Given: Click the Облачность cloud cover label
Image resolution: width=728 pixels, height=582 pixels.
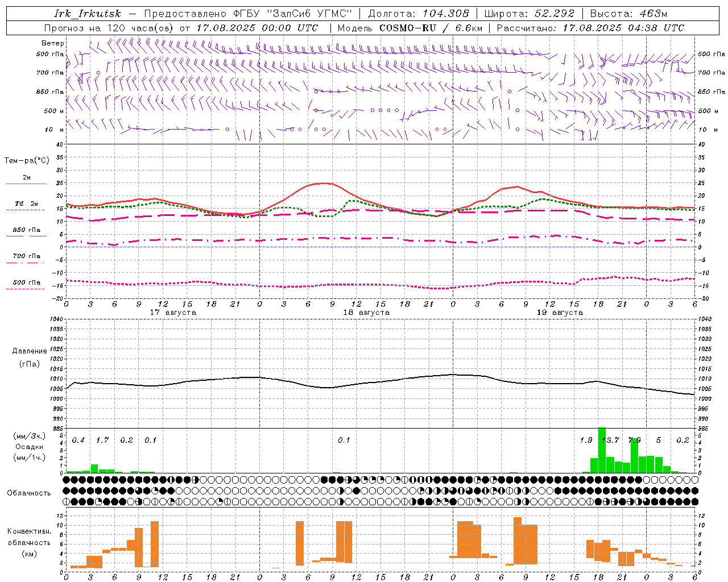Looking at the screenshot, I should (x=29, y=493).
